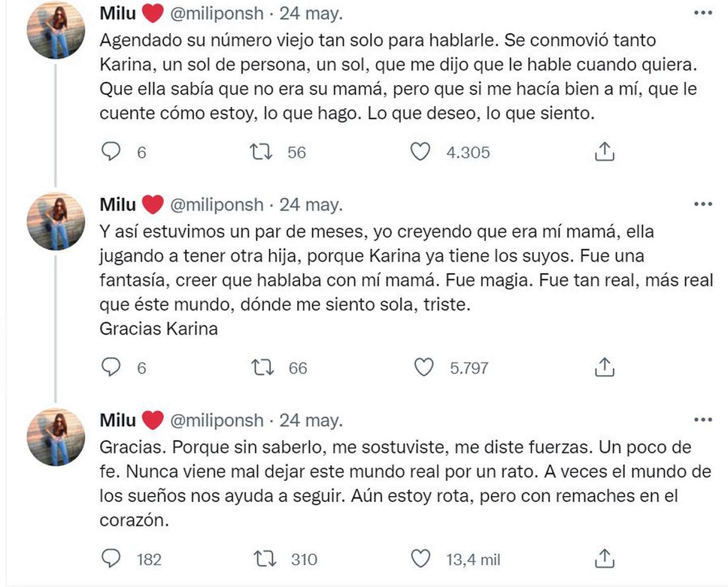The width and height of the screenshot is (728, 587).
Task: Like the first tweet with 4.305 likes
Action: (420, 152)
